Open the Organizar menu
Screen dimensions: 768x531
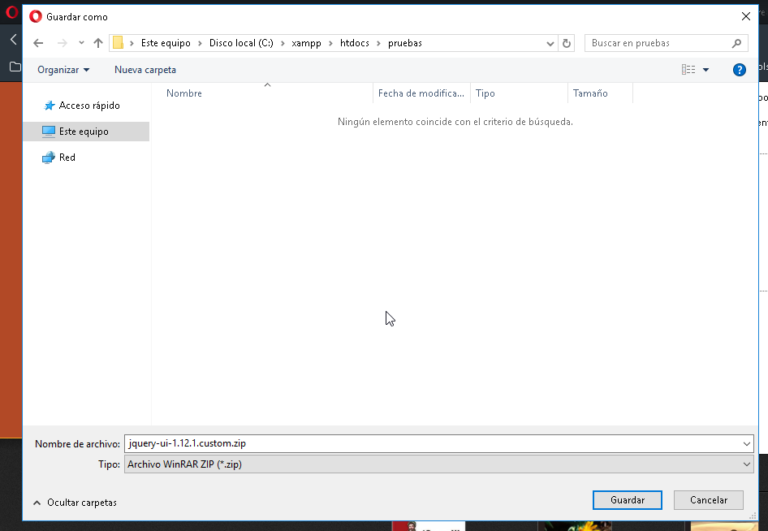tap(63, 70)
